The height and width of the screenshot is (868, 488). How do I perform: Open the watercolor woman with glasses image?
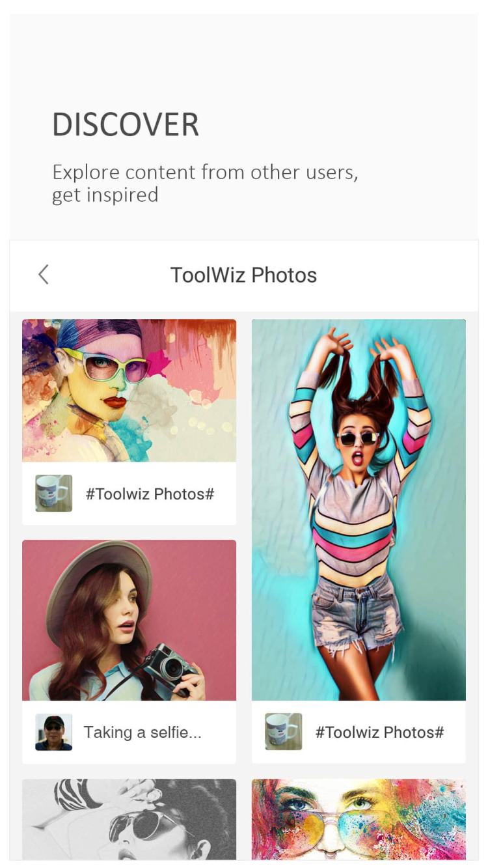[x=129, y=391]
